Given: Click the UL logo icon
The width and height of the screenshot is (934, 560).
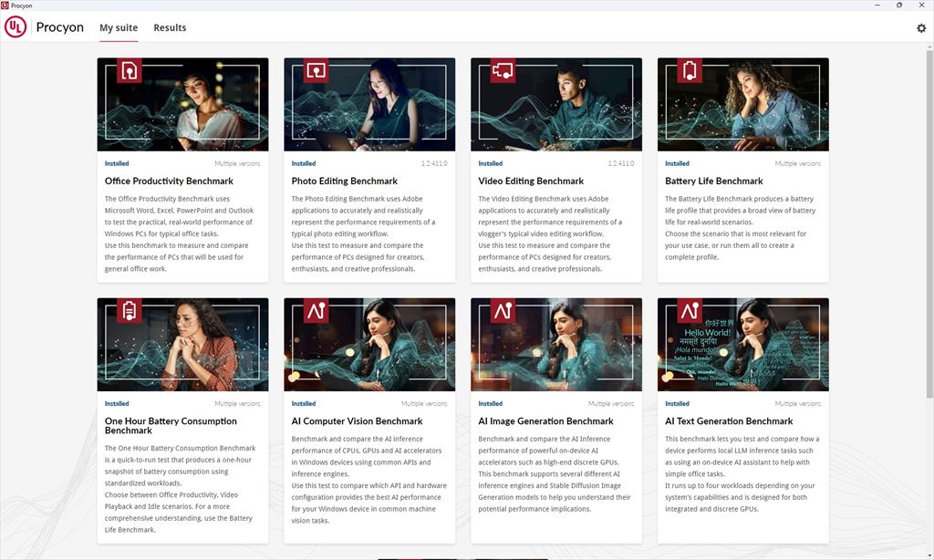Looking at the screenshot, I should (16, 26).
